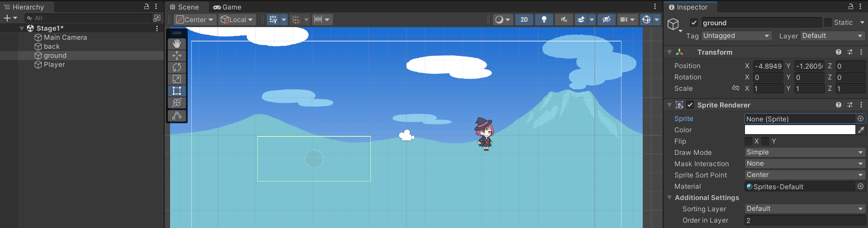
Task: Disable the Sprite Renderer component checkbox
Action: tap(690, 105)
